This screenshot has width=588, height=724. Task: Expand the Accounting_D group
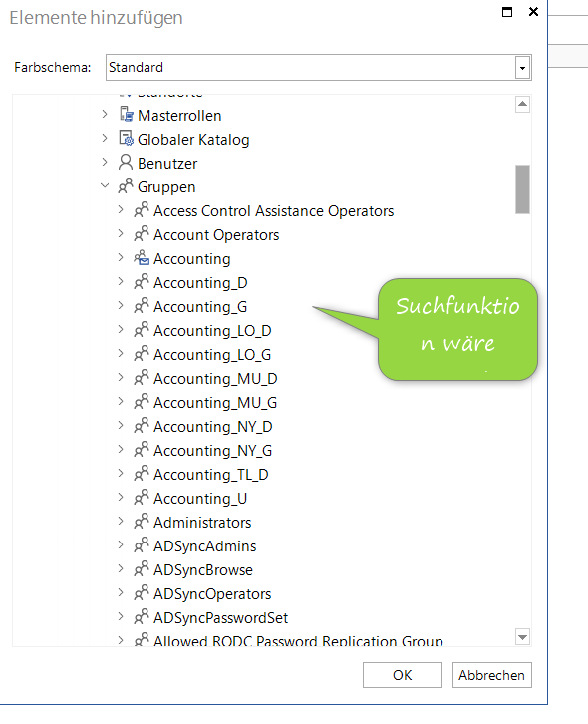(121, 281)
